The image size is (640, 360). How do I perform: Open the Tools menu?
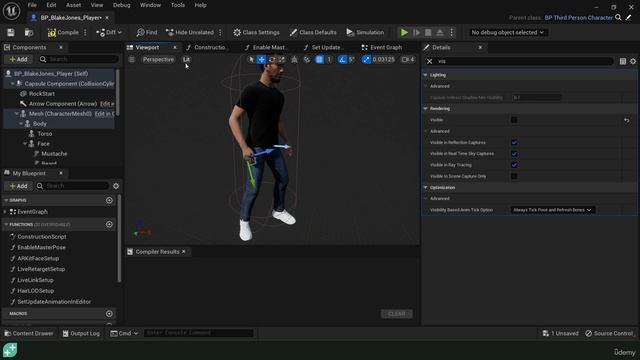178,5
